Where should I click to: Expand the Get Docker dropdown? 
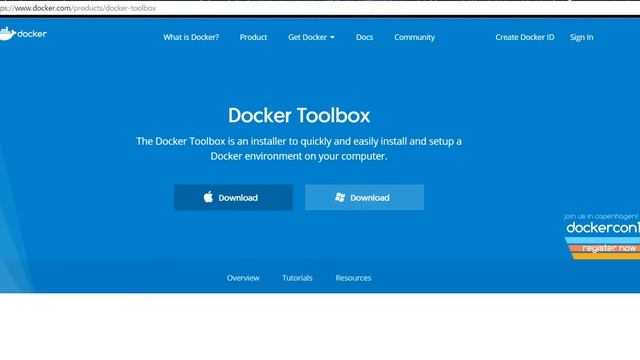pyautogui.click(x=311, y=37)
